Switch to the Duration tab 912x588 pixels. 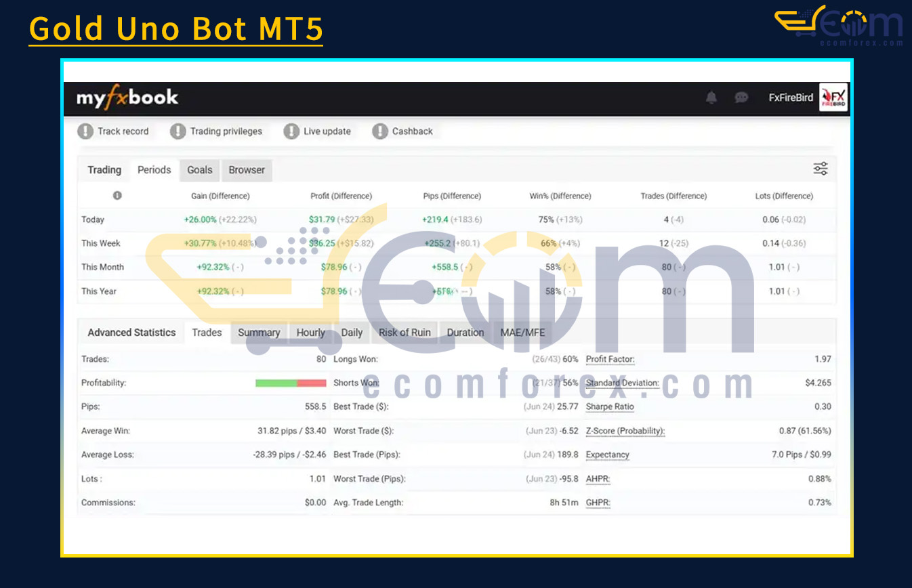pyautogui.click(x=465, y=333)
